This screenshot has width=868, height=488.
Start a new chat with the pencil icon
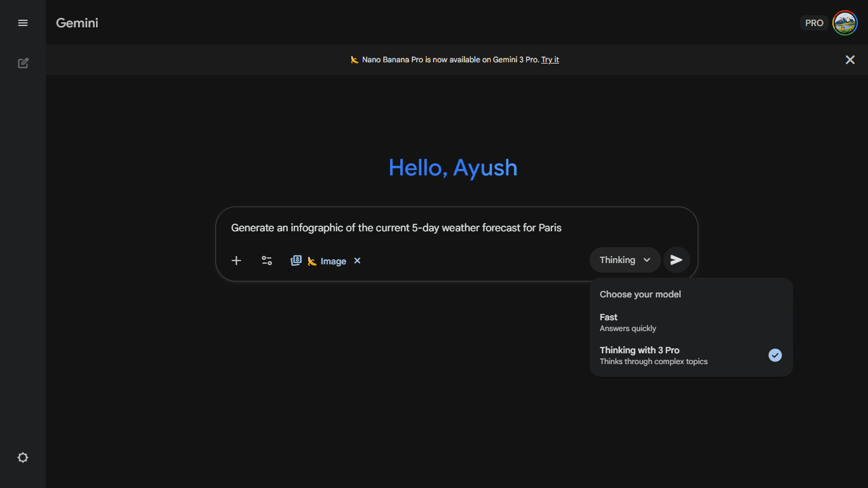pos(23,63)
